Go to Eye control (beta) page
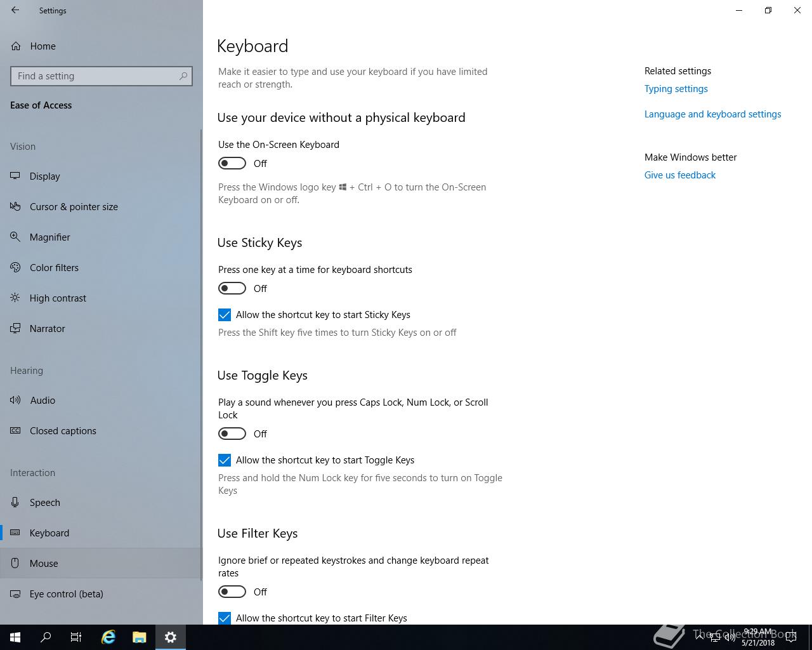This screenshot has width=812, height=650. coord(101,594)
